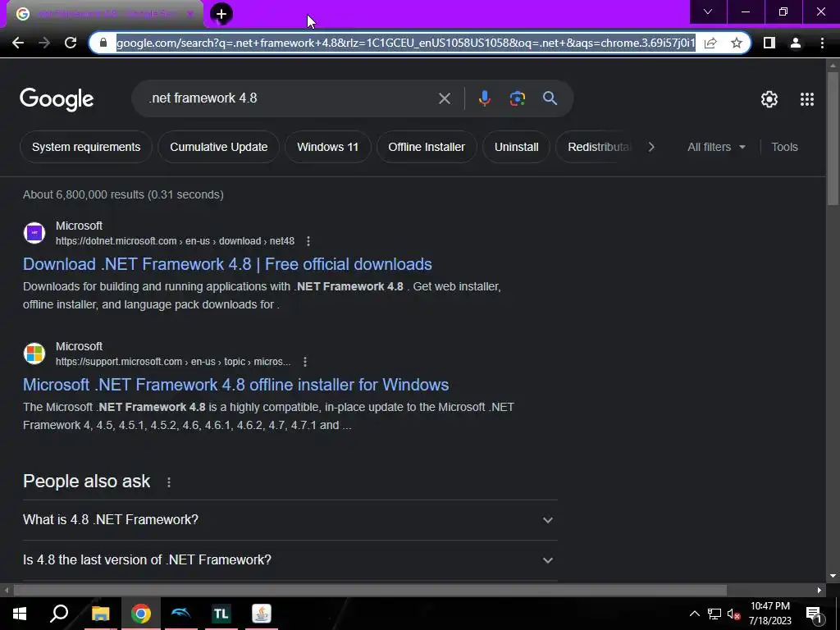Image resolution: width=840 pixels, height=630 pixels.
Task: Click the .NET favicon of first result
Action: pyautogui.click(x=34, y=233)
